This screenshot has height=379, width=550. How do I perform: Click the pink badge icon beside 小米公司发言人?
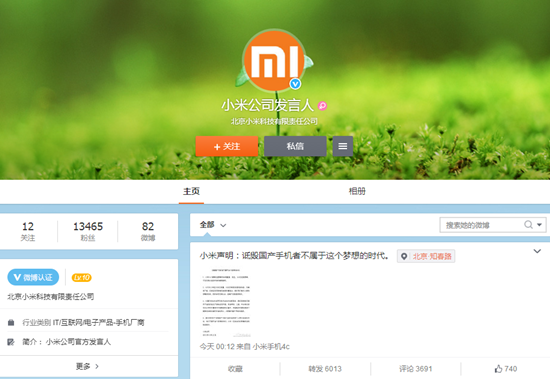tap(322, 105)
